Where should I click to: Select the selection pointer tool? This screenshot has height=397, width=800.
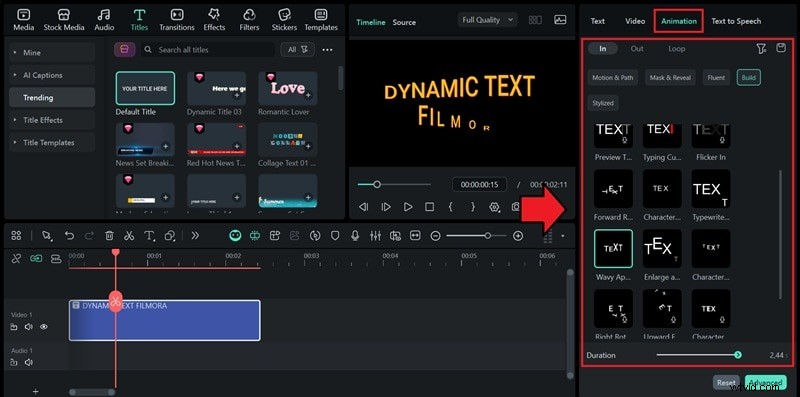[x=47, y=235]
